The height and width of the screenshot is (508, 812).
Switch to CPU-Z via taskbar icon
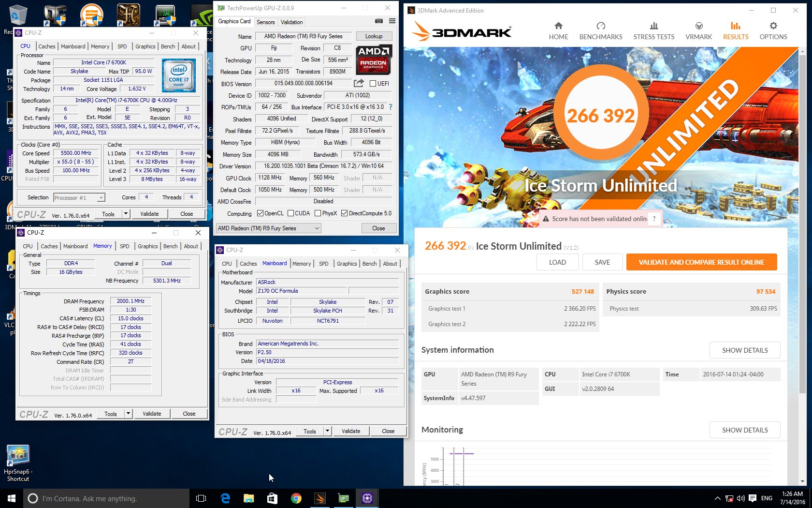[x=367, y=498]
